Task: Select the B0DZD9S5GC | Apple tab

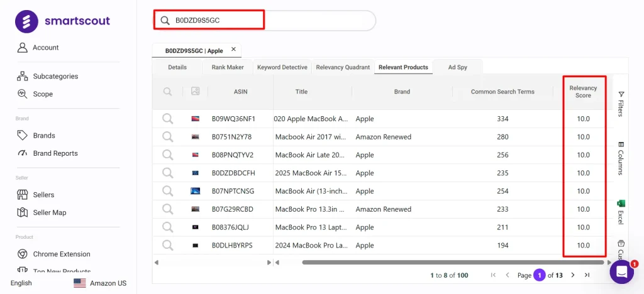Action: pyautogui.click(x=194, y=51)
